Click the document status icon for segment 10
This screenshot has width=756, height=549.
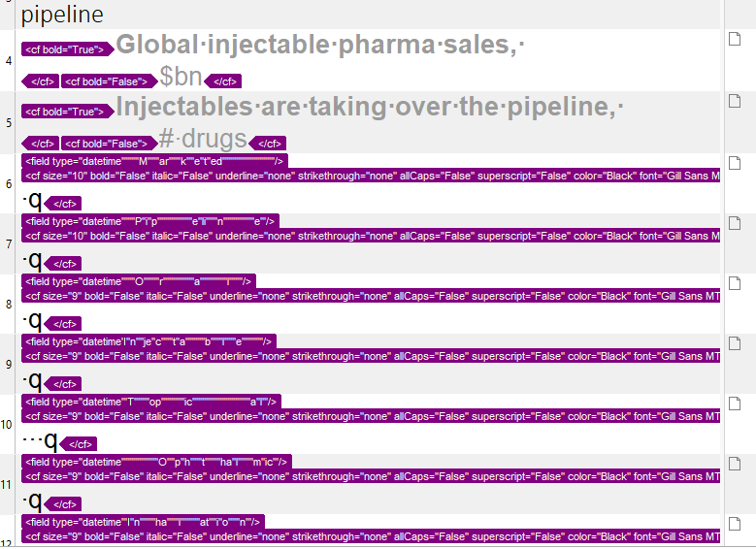[735, 404]
